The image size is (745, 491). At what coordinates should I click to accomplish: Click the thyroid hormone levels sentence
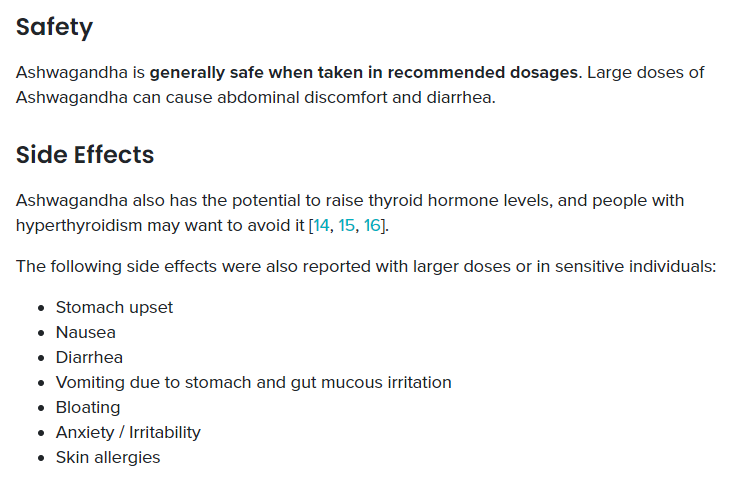350,213
